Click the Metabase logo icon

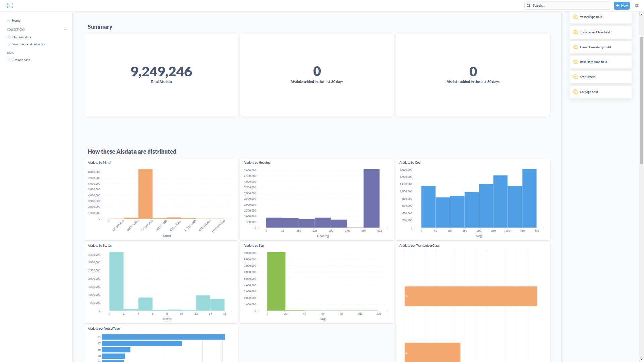pos(10,5)
